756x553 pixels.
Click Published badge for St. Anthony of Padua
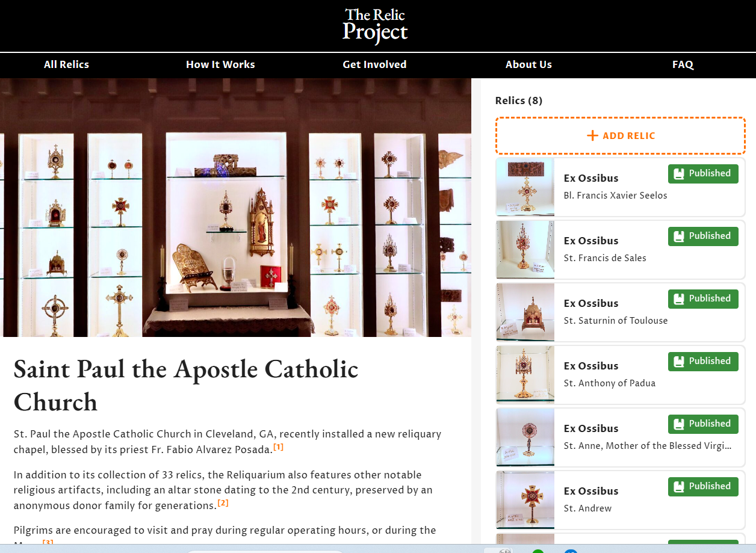702,362
